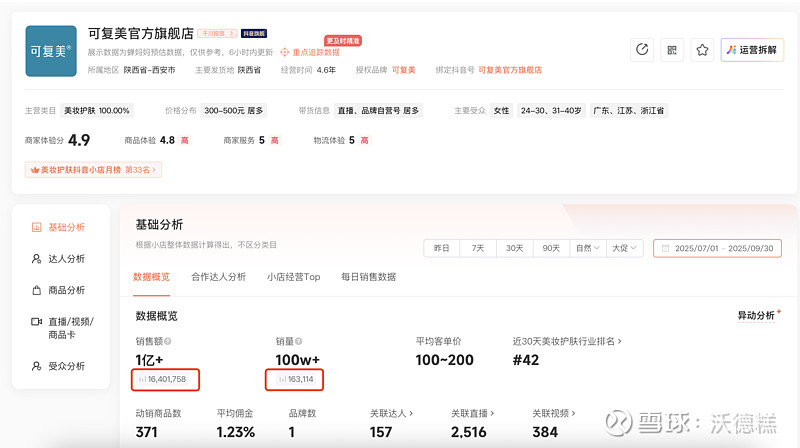Click calendar icon in date range field
Screen dimensions: 800x448
click(665, 248)
